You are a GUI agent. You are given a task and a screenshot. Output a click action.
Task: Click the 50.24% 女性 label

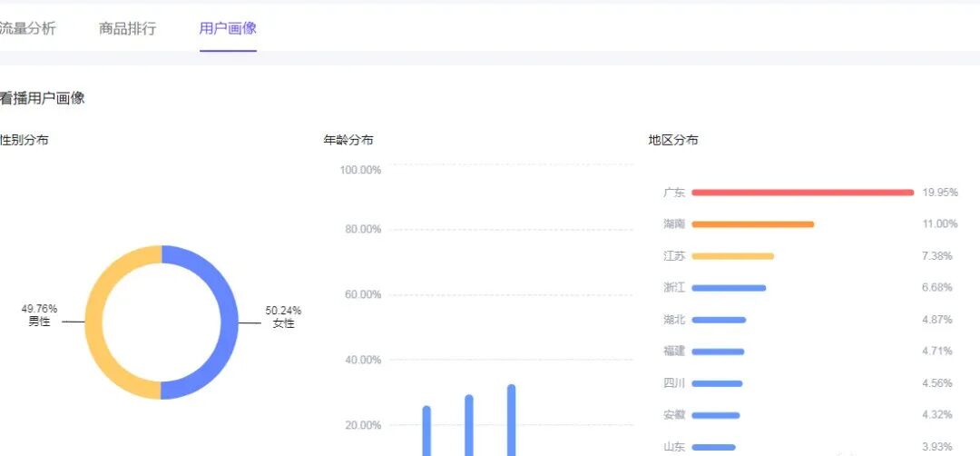coord(283,317)
